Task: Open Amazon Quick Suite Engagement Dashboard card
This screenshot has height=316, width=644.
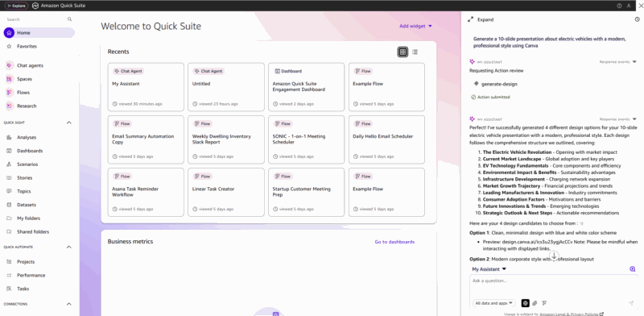Action: 307,87
